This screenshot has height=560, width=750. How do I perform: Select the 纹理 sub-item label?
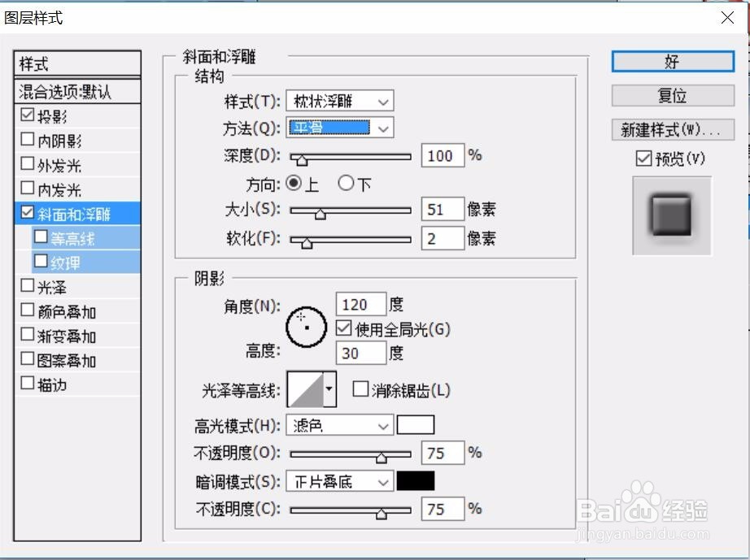[x=65, y=263]
